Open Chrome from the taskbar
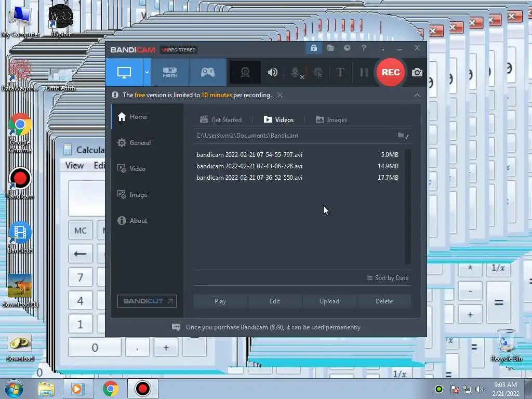 [110, 389]
